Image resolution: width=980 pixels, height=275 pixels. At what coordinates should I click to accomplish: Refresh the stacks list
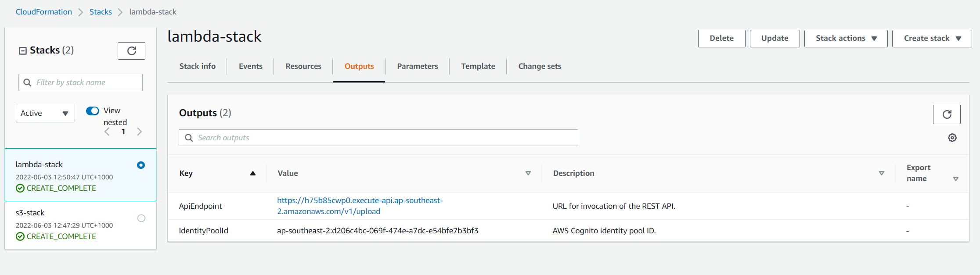131,51
